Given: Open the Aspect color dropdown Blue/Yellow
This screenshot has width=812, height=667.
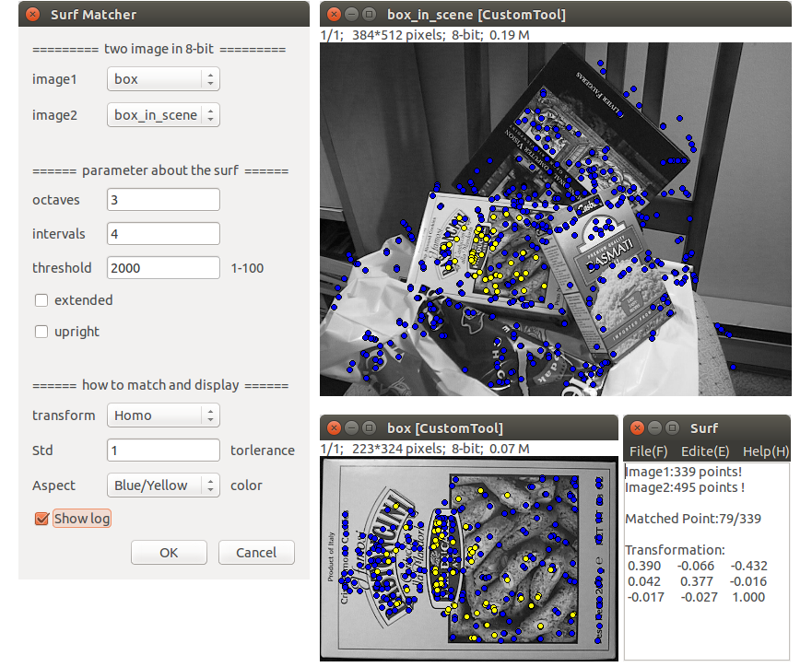Looking at the screenshot, I should tap(163, 486).
